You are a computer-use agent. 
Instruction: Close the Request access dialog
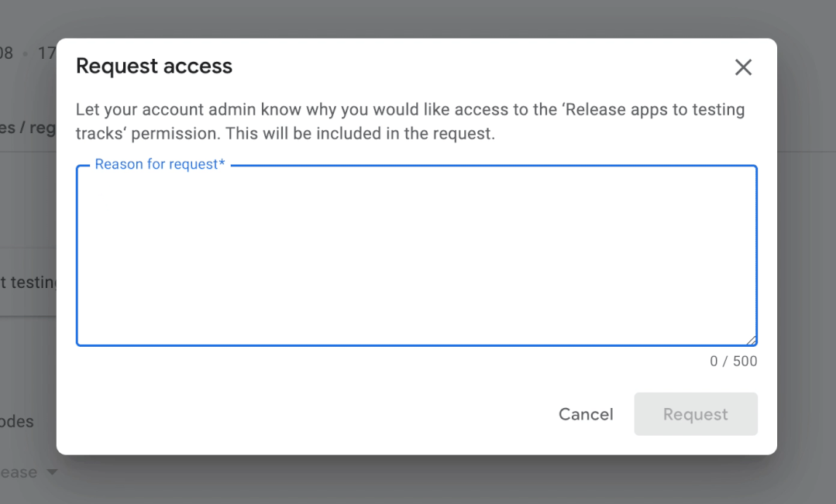tap(743, 67)
